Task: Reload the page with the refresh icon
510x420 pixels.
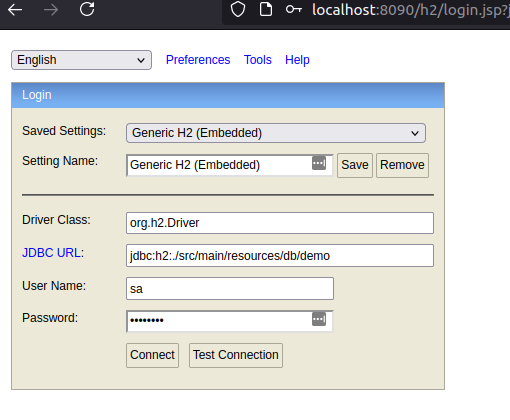Action: 87,9
